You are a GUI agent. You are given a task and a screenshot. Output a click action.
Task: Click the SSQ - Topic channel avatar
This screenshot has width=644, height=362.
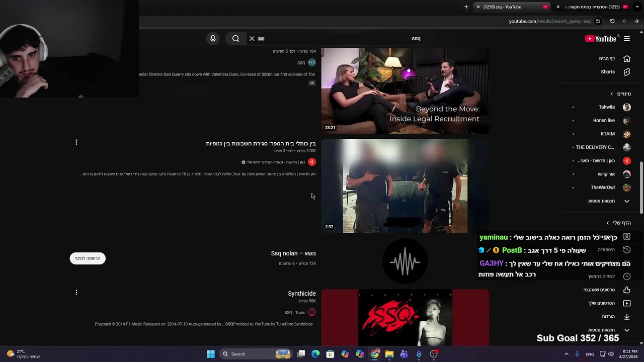[x=312, y=312]
